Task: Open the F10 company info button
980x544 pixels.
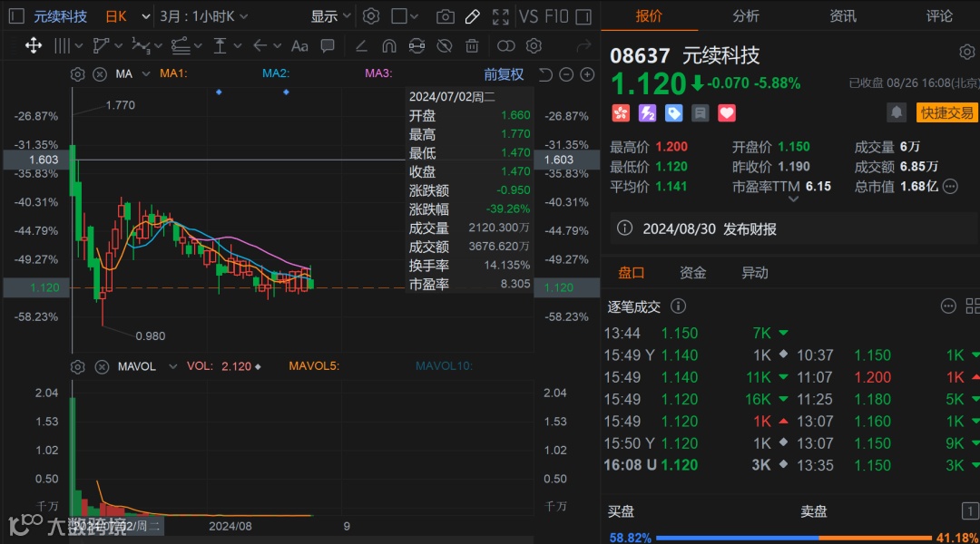Action: click(556, 17)
